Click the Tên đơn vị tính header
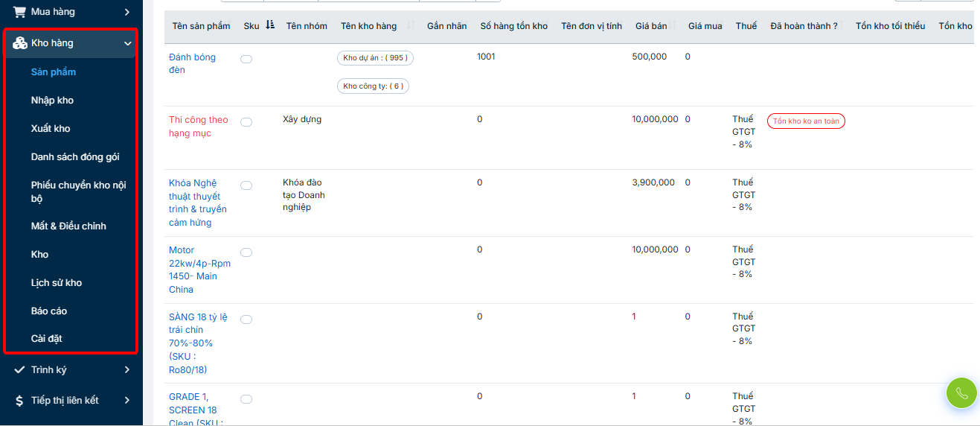980x426 pixels. [x=592, y=26]
